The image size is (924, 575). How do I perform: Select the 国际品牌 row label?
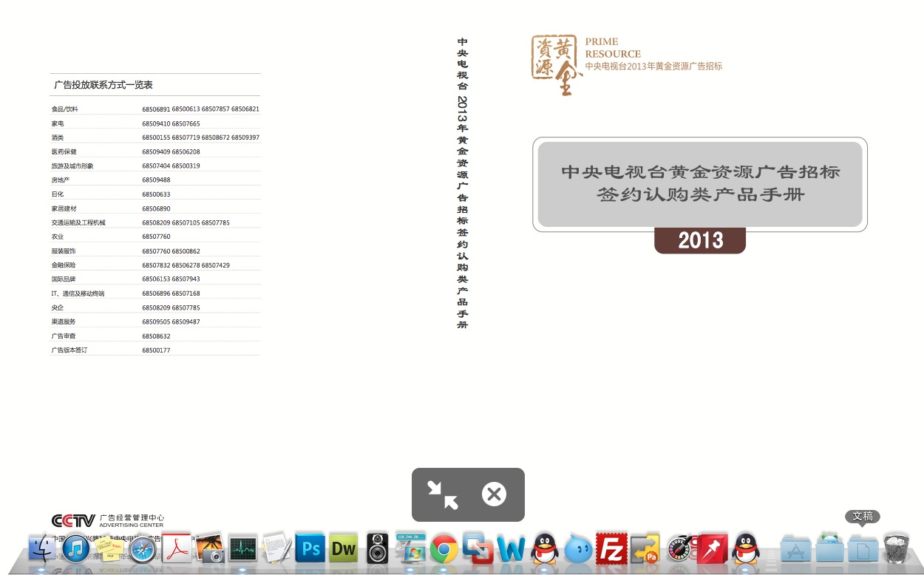point(64,279)
